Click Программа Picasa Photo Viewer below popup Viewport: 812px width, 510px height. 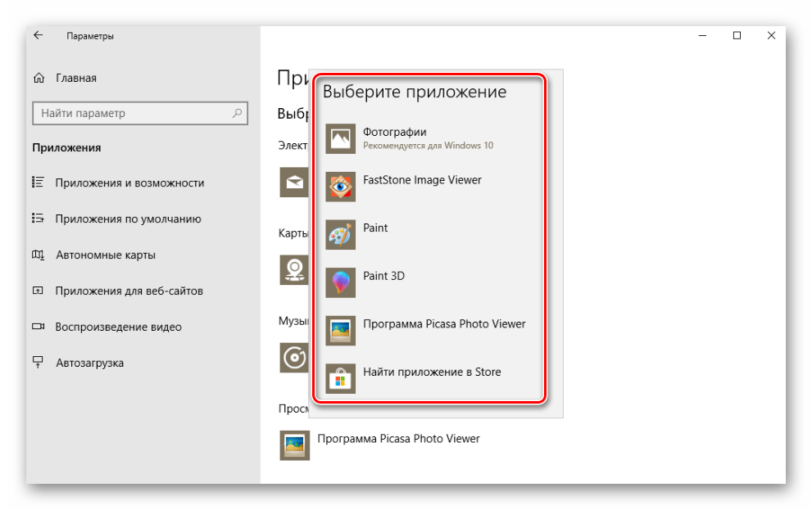(x=398, y=439)
